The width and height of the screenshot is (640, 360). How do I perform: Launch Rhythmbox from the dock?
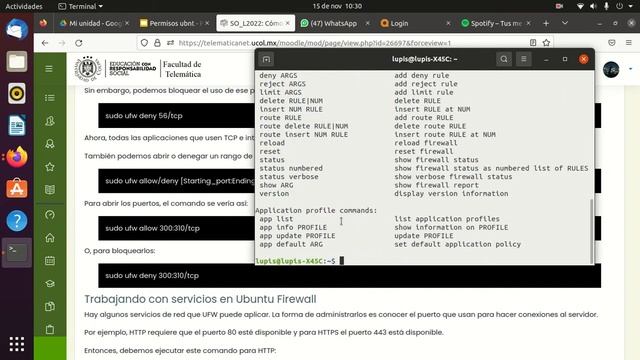(x=17, y=93)
